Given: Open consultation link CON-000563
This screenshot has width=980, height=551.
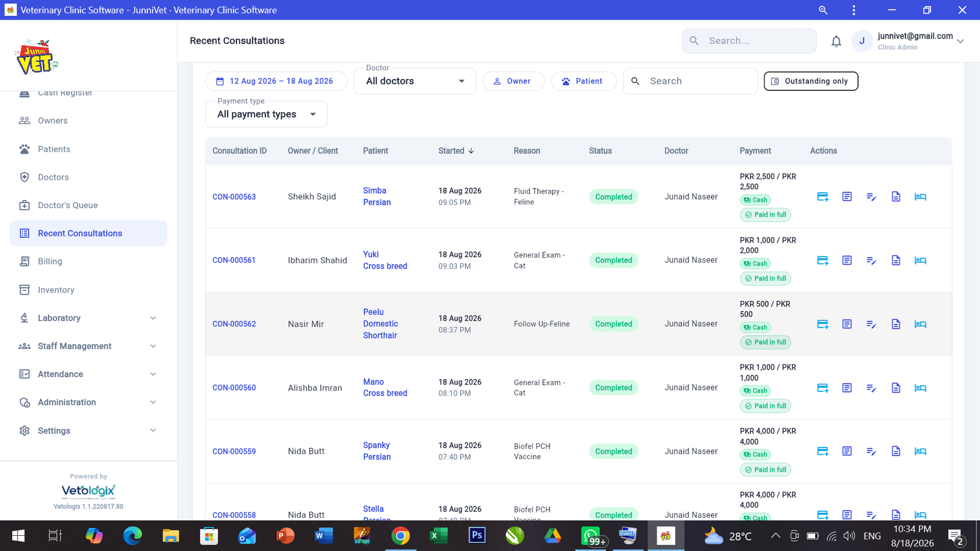Looking at the screenshot, I should (234, 197).
